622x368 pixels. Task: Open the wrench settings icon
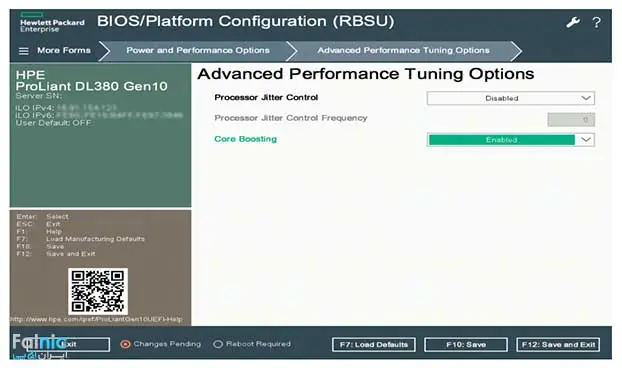click(573, 22)
